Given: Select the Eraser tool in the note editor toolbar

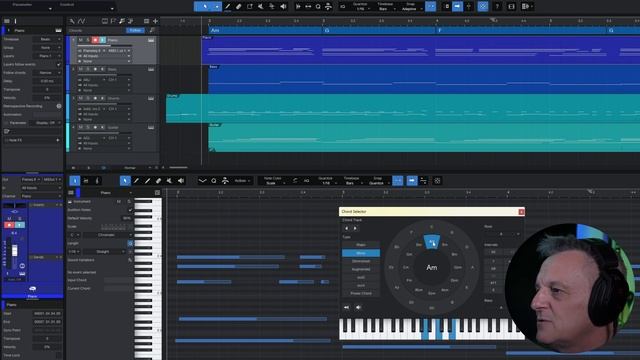Looking at the screenshot, I should [x=158, y=181].
